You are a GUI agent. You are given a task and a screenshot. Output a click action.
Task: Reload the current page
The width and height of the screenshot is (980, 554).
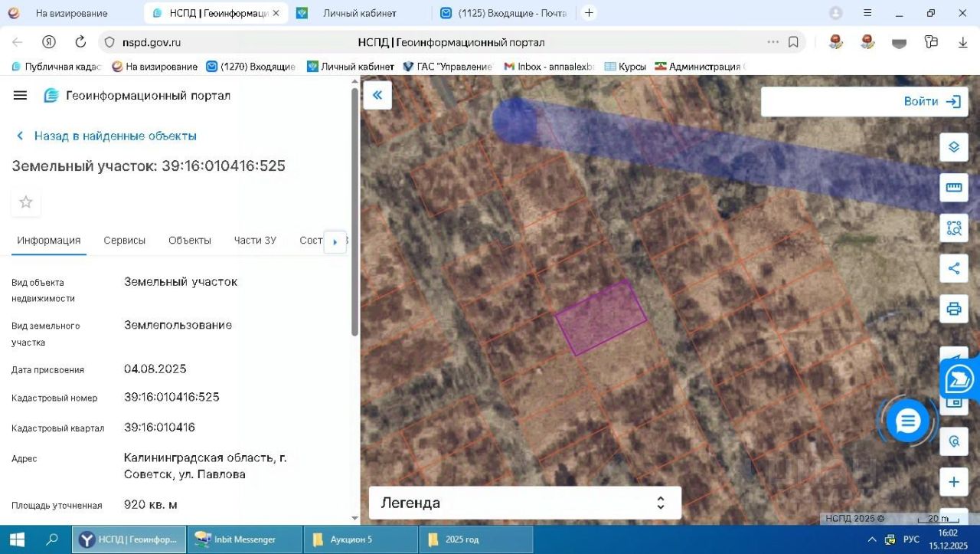[80, 42]
